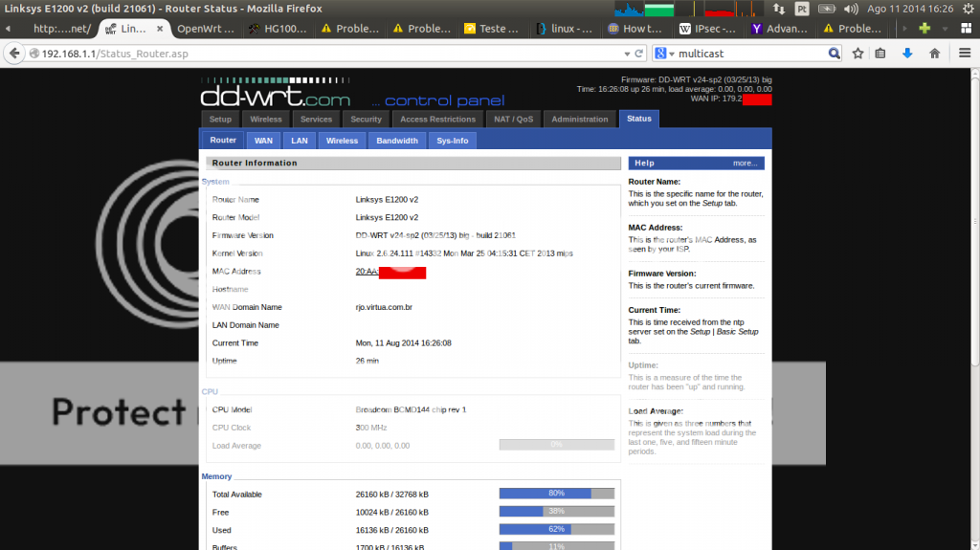Expand the search engine selector arrow

672,55
